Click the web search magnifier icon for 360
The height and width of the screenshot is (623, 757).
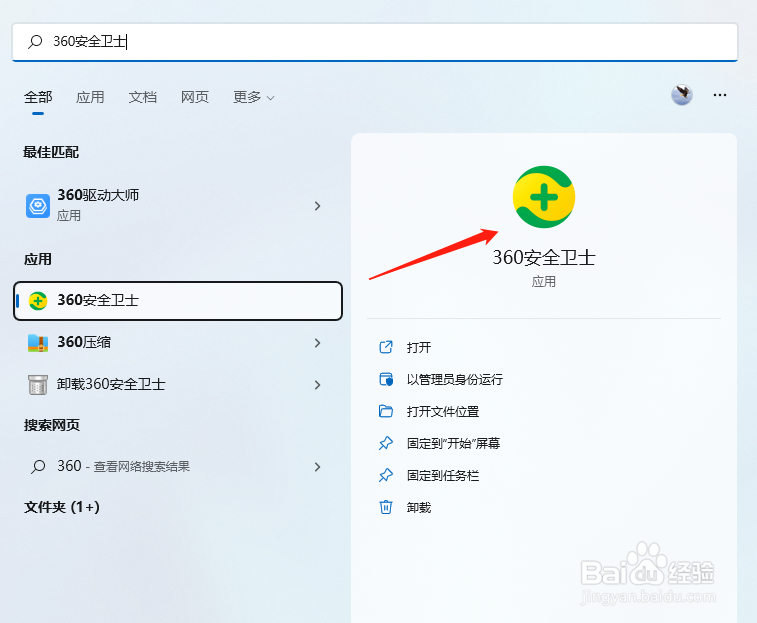tap(38, 467)
